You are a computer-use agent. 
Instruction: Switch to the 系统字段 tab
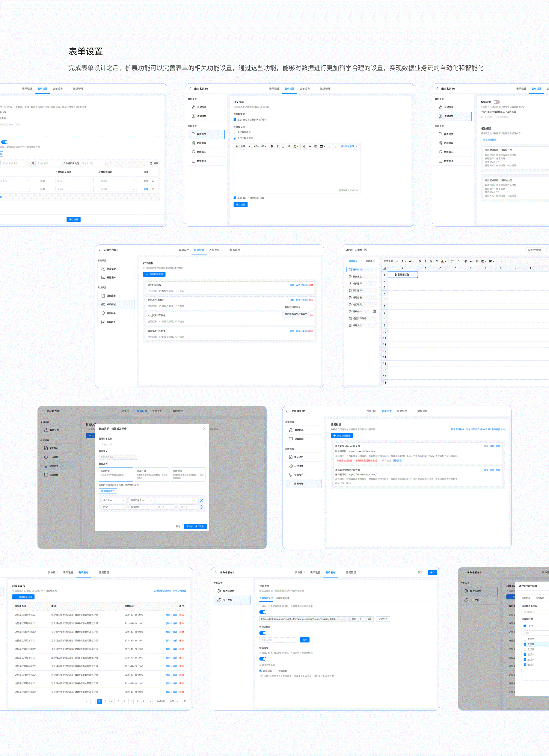[x=370, y=261]
